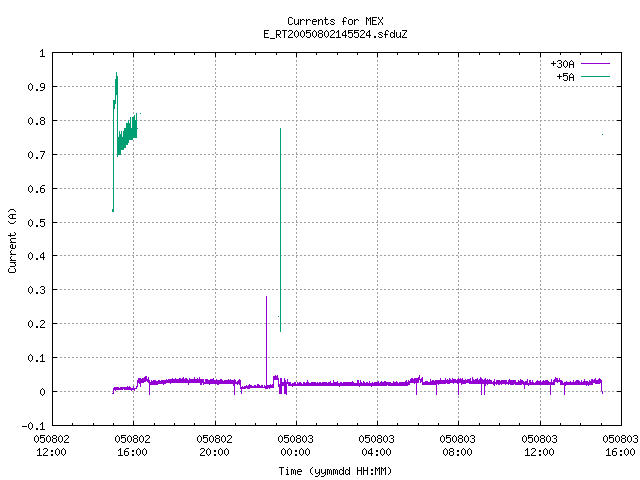Screen dimensions: 640x480
Task: Click the y-axis tick label '0.1'
Action: click(x=36, y=358)
